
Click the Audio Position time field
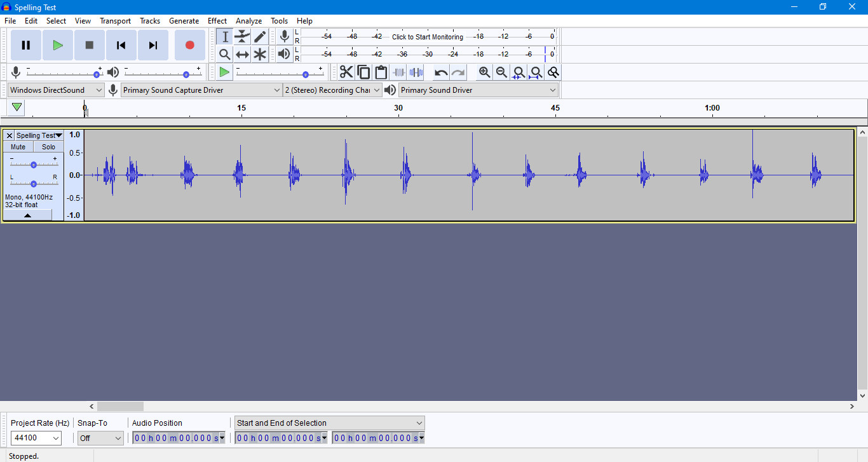[x=175, y=438]
